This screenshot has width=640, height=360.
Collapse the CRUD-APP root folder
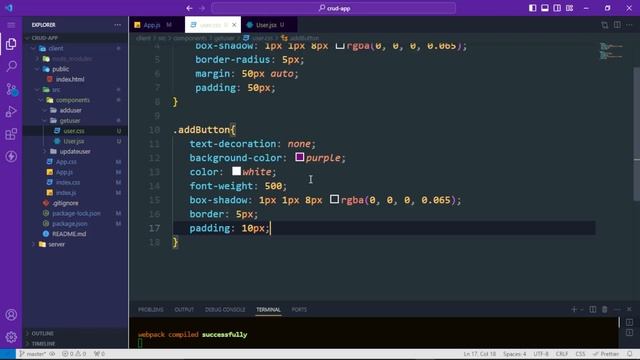75,38
